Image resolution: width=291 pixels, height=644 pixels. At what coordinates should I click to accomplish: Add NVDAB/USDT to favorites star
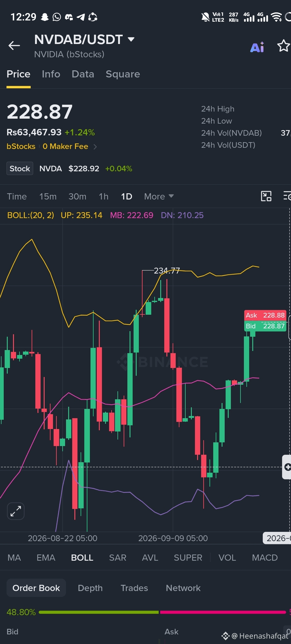click(x=284, y=46)
